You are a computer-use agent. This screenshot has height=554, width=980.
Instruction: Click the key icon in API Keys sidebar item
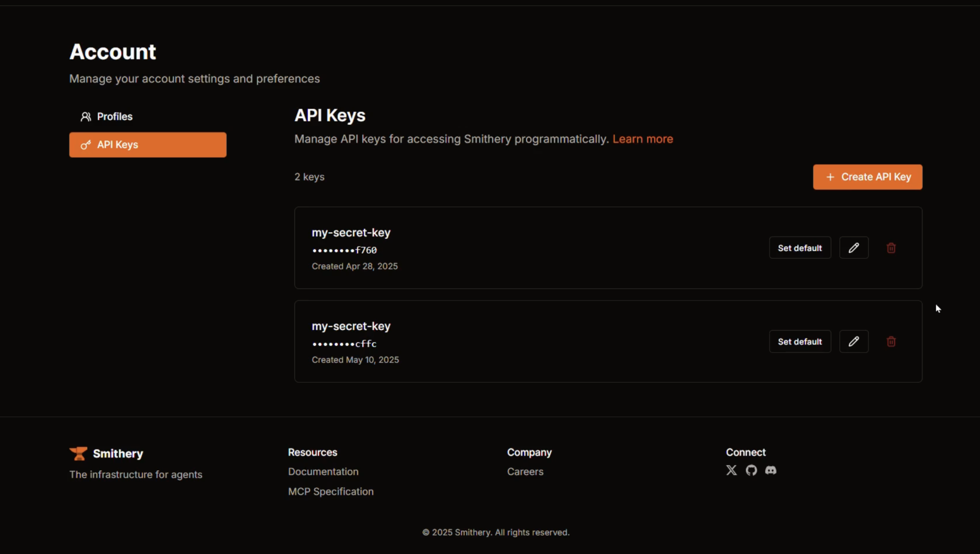coord(86,145)
